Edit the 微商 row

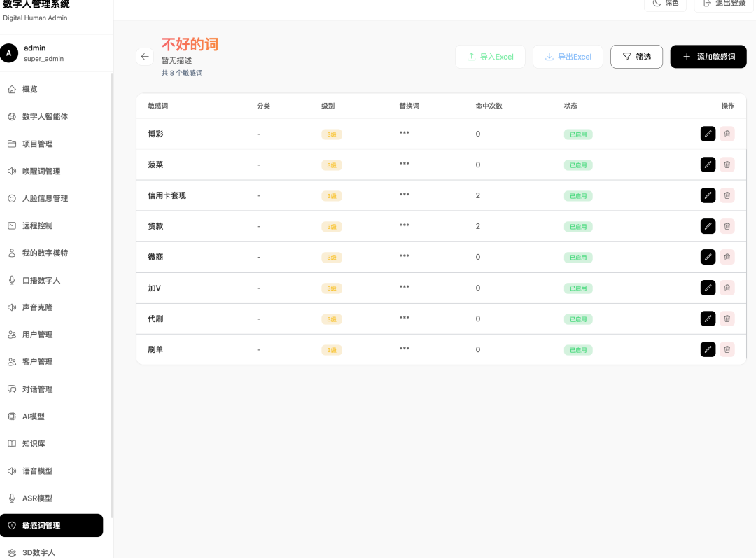[708, 257]
